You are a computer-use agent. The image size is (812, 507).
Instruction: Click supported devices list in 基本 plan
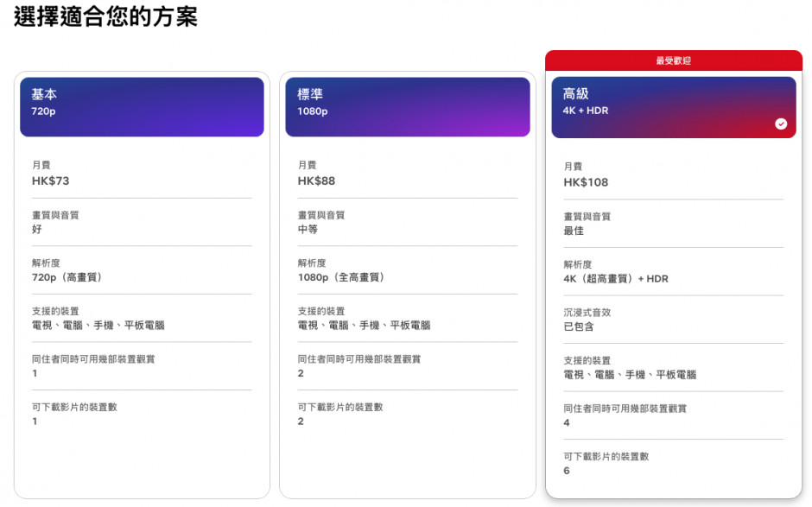click(98, 326)
